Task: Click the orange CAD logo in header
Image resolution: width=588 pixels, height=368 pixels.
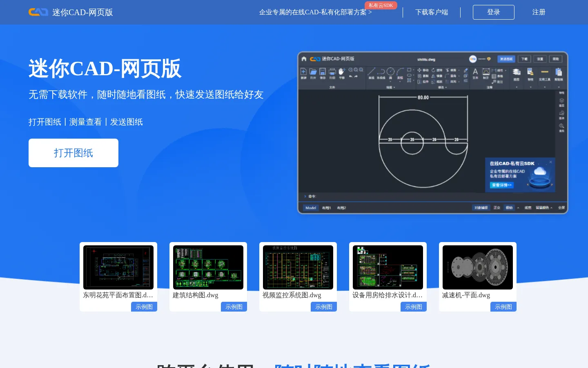Action: click(x=38, y=12)
